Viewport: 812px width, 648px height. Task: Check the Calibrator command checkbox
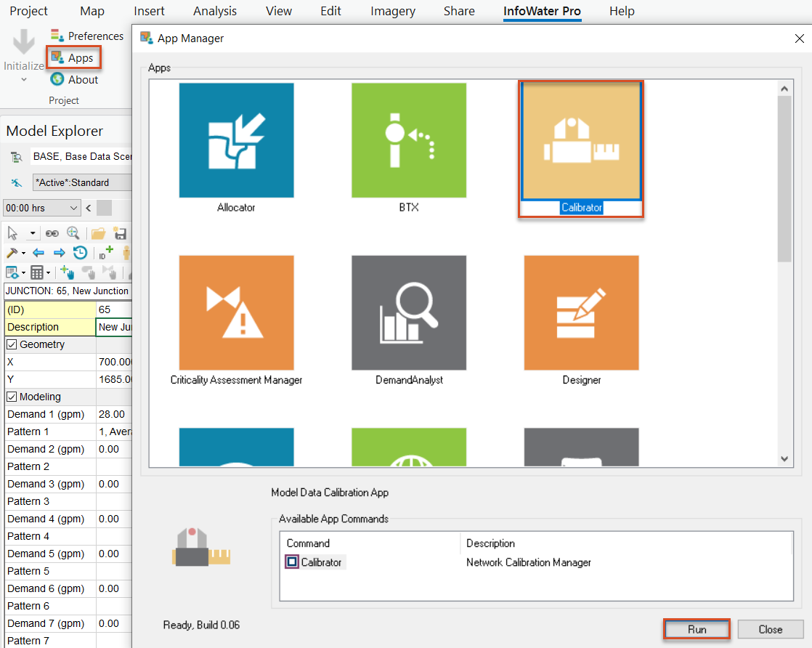click(292, 562)
